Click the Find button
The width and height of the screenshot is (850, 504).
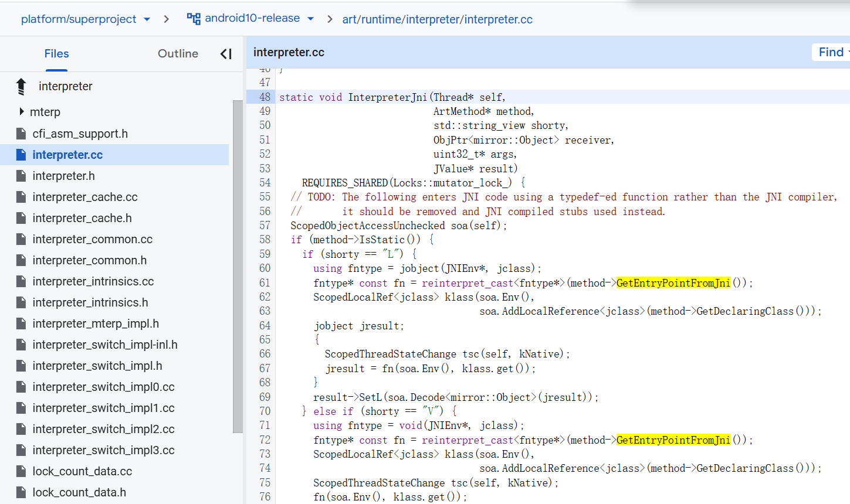(831, 52)
